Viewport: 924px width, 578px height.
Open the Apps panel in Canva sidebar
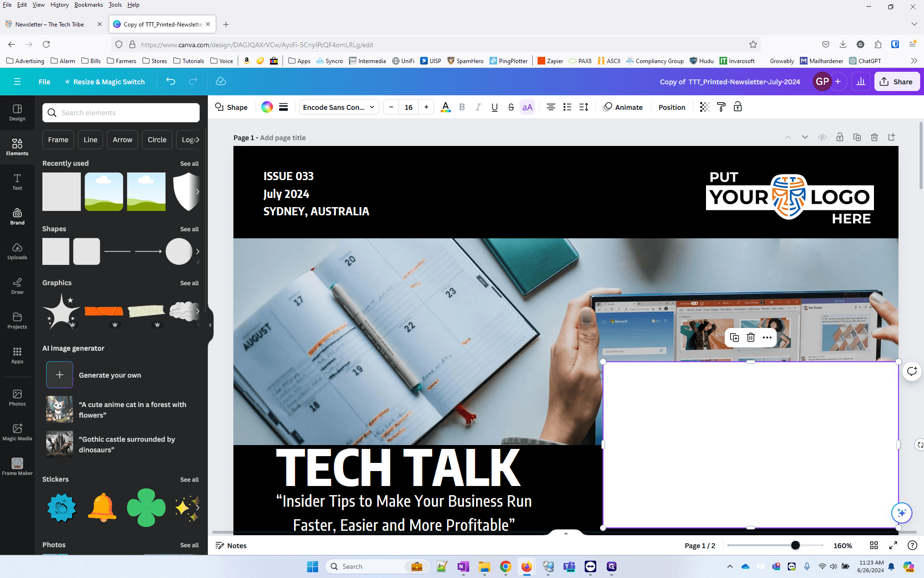[x=17, y=355]
